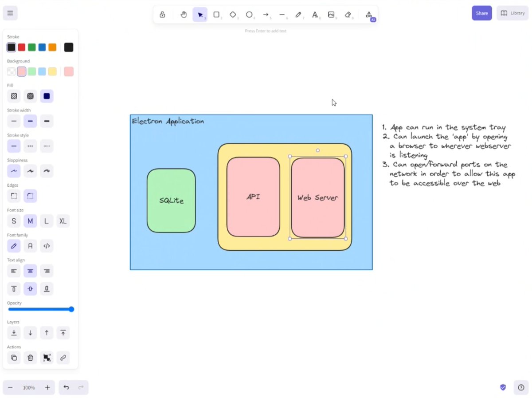The width and height of the screenshot is (532, 398).
Task: Pick the orange stroke color
Action: pos(52,47)
